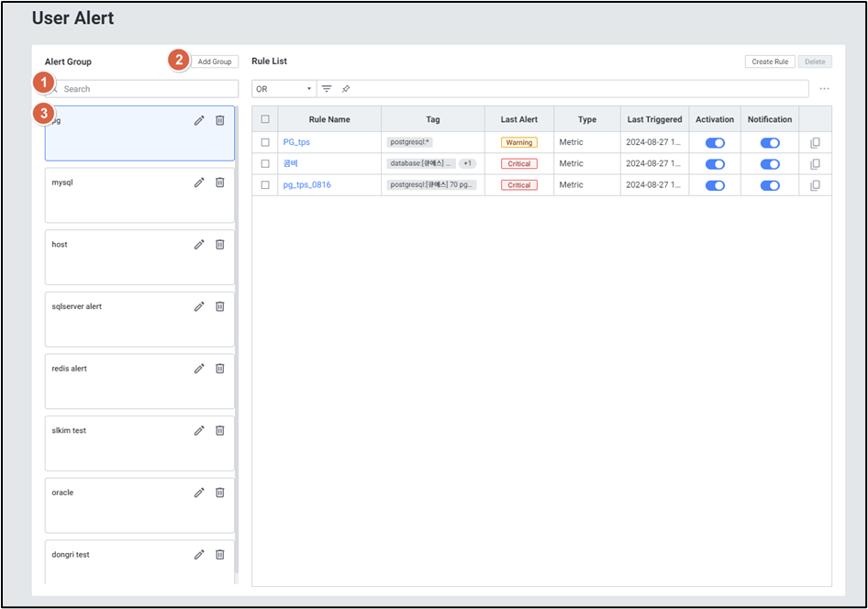Click the Create Rule button

[x=770, y=61]
